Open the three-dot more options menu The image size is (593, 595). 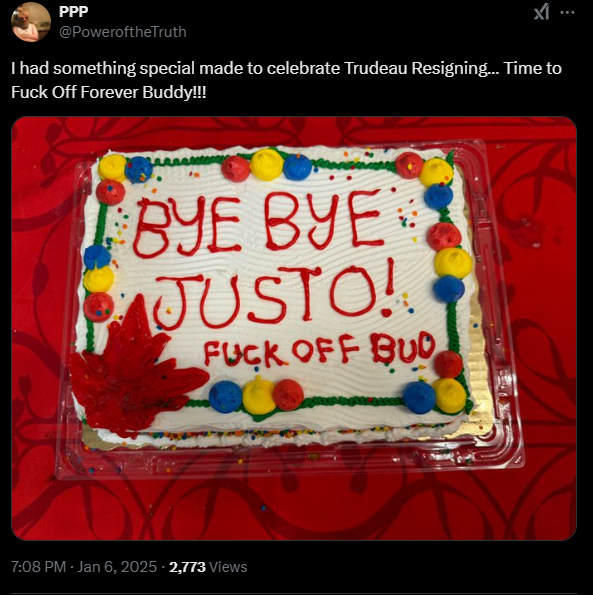coord(568,12)
